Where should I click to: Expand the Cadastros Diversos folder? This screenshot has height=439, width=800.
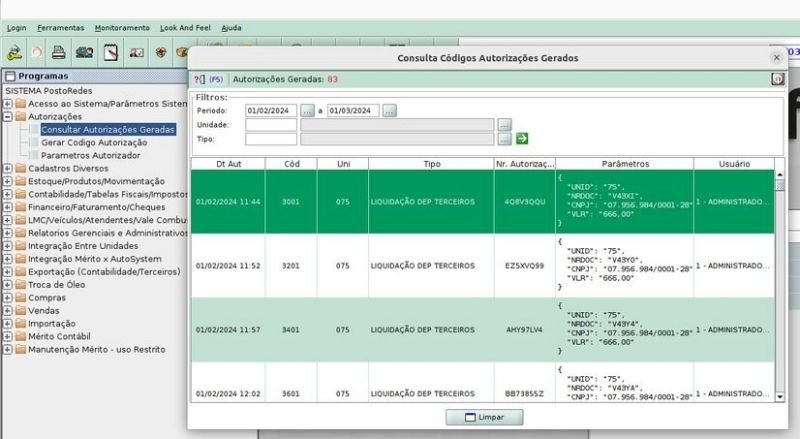click(x=8, y=168)
